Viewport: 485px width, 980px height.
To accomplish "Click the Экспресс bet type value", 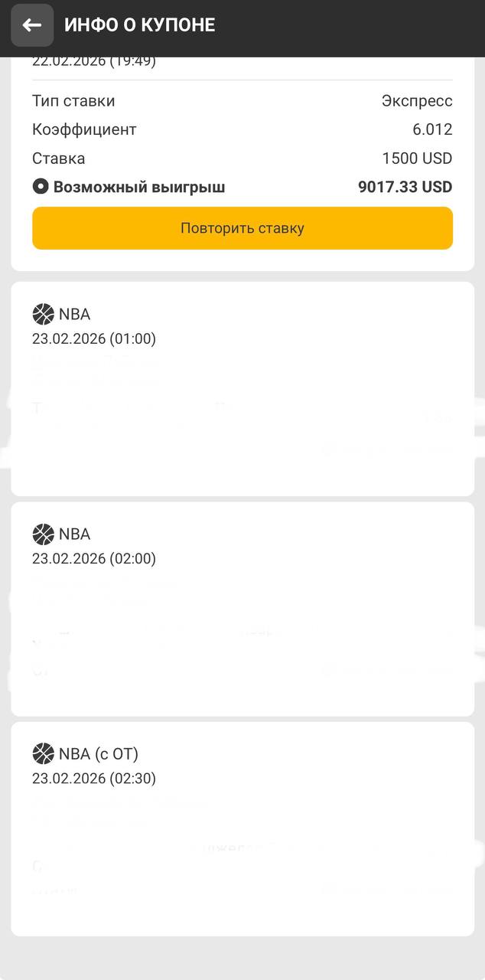I will pos(417,101).
